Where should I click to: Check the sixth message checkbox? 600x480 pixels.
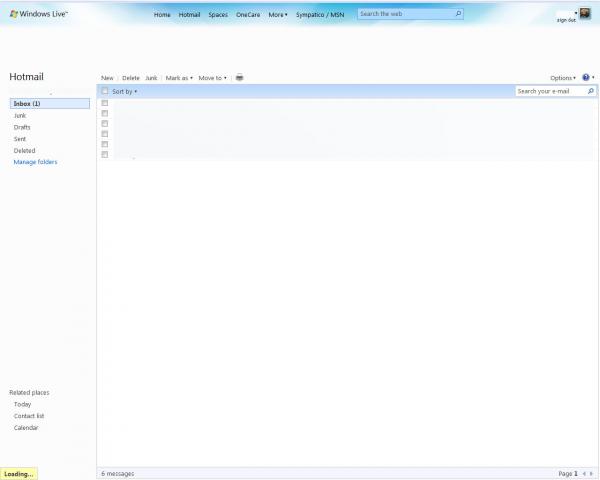pos(104,155)
